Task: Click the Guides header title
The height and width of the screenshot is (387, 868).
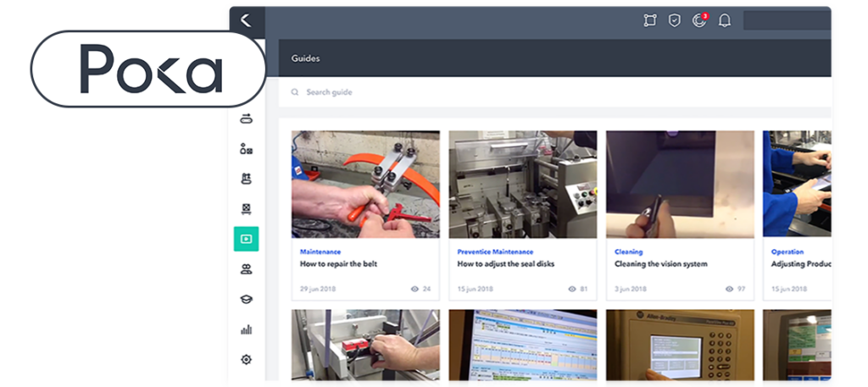Action: (x=305, y=58)
